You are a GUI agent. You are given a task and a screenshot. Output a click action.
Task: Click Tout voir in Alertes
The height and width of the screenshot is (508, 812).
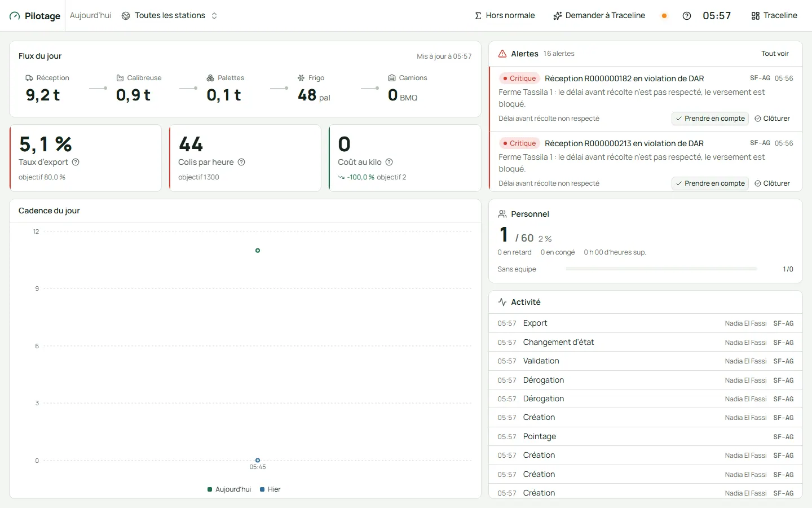775,54
